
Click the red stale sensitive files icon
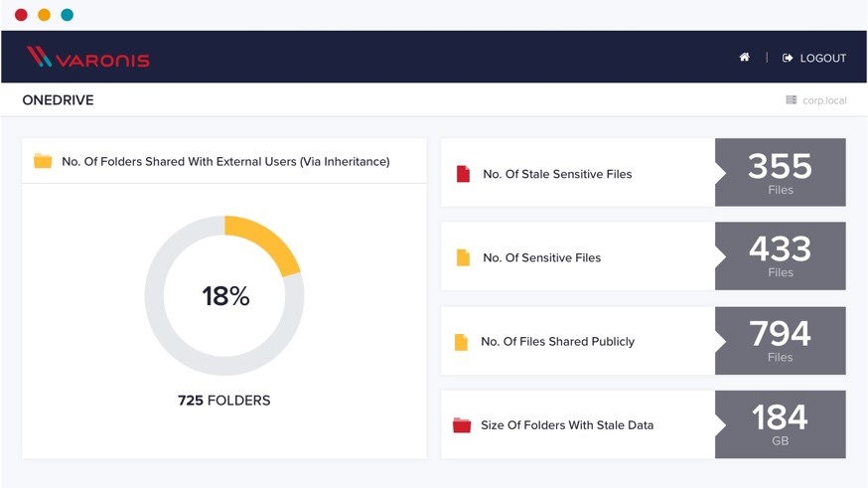coord(464,174)
